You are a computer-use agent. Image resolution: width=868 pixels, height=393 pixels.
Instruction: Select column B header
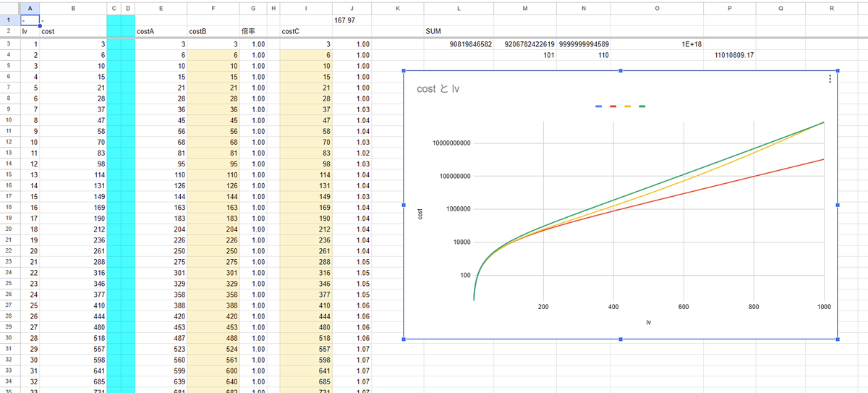point(72,8)
